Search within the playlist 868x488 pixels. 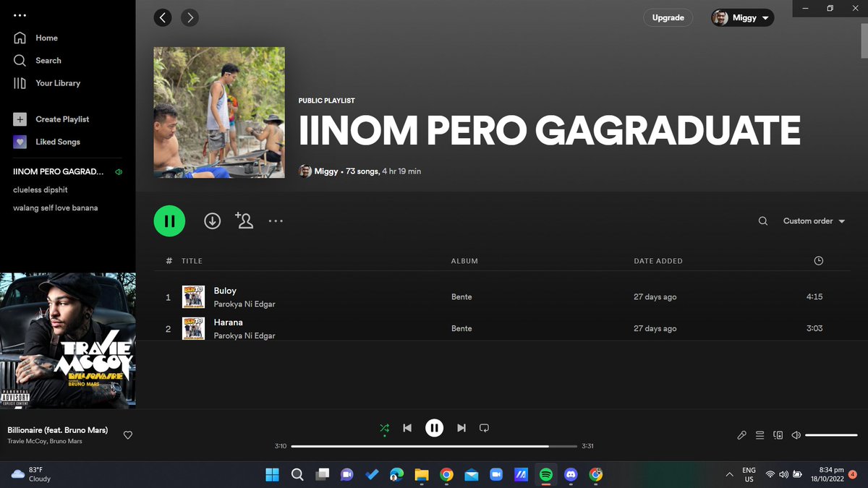tap(763, 221)
